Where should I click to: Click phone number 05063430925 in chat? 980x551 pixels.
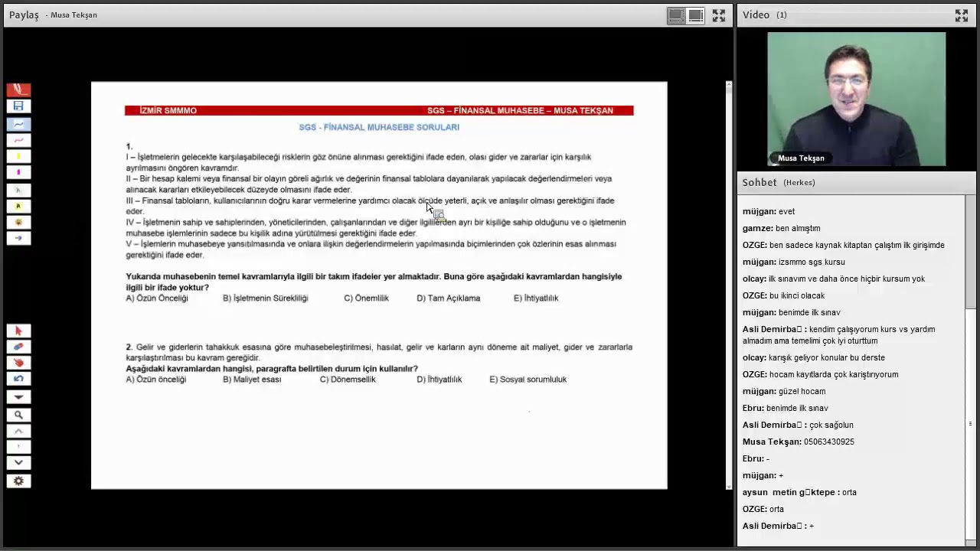tap(829, 442)
